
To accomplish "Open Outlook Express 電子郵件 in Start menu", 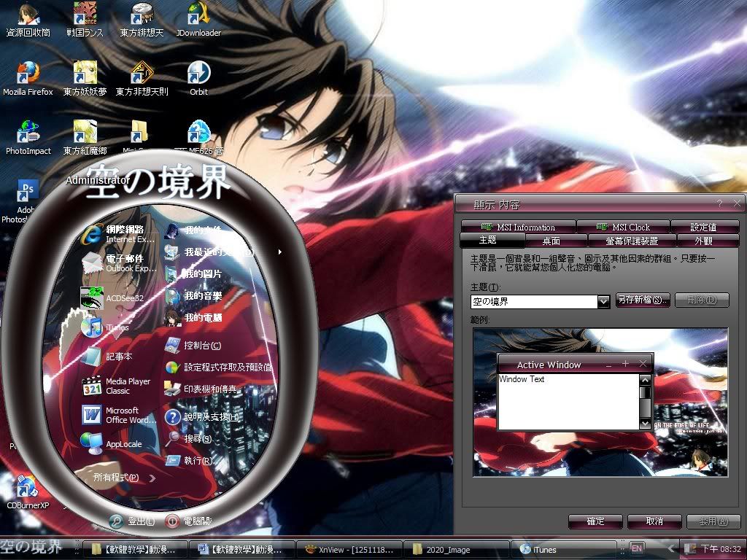I will [119, 263].
